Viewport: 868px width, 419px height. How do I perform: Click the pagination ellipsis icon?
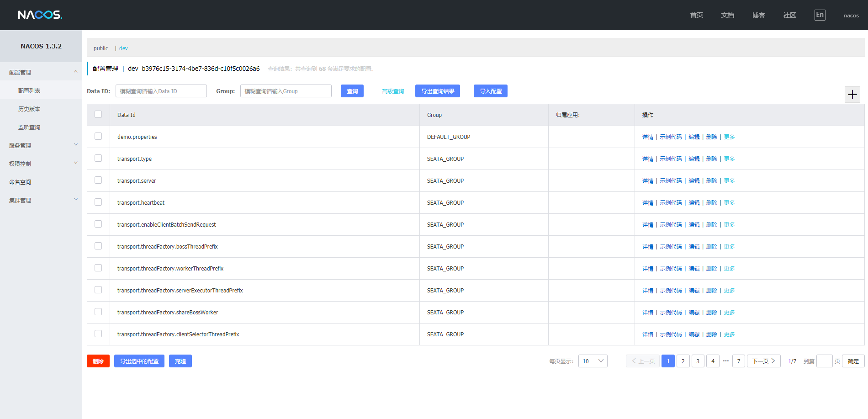[x=725, y=361]
